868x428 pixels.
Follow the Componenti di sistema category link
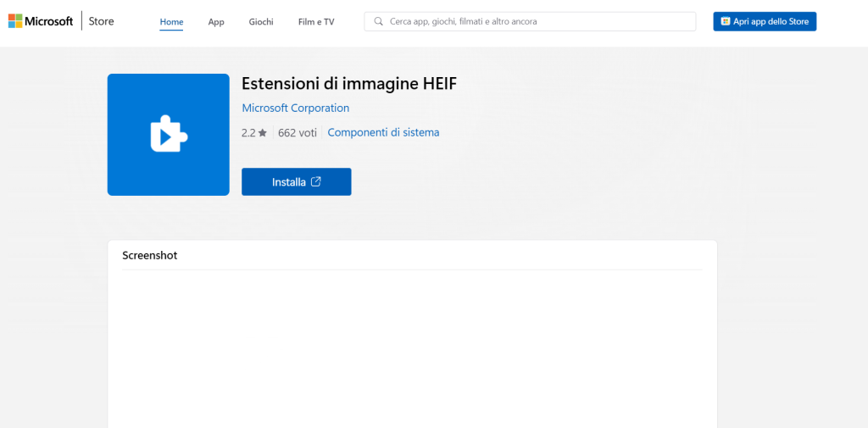tap(383, 132)
